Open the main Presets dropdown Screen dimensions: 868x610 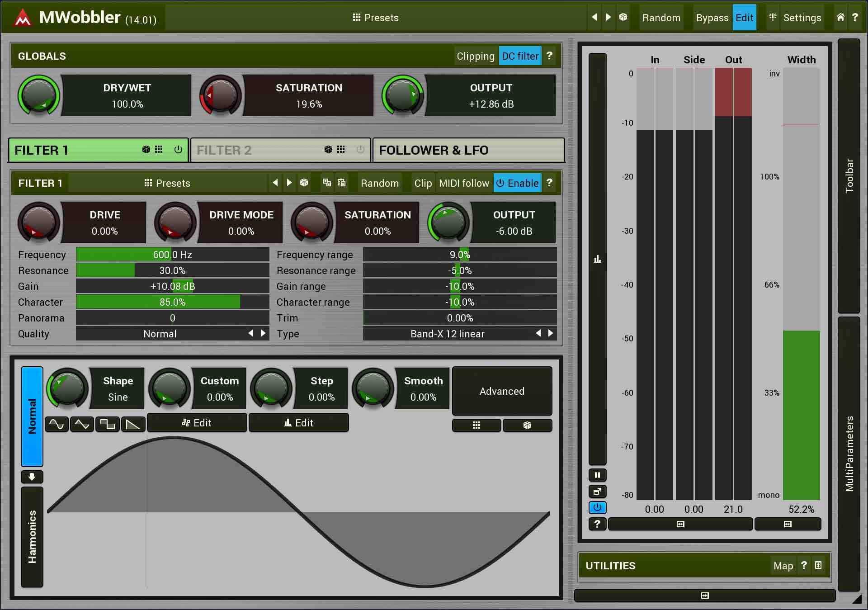(375, 18)
